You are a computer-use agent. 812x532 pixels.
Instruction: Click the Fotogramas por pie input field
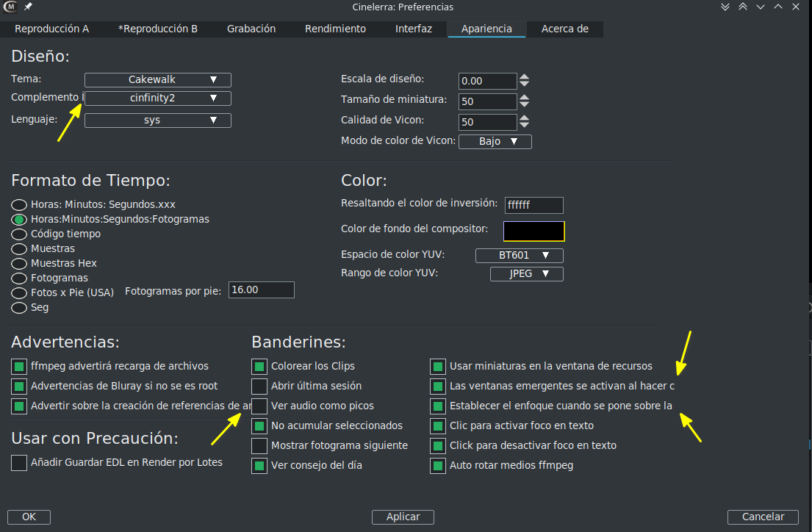click(262, 290)
